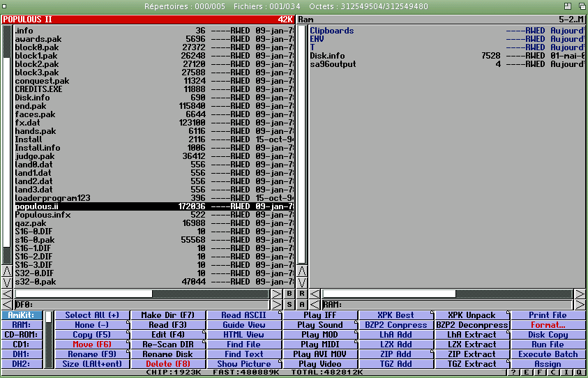588x378 pixels.
Task: Click the red Format... button
Action: [548, 325]
